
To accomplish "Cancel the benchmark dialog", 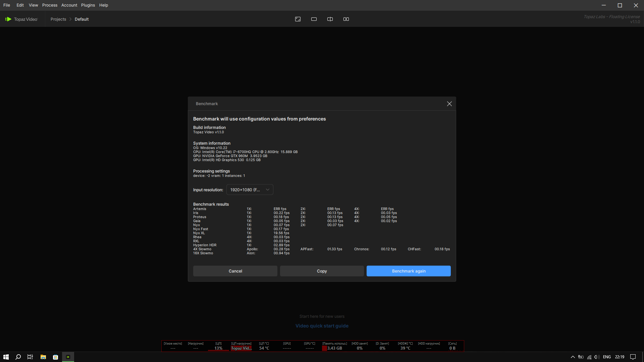I will [235, 271].
